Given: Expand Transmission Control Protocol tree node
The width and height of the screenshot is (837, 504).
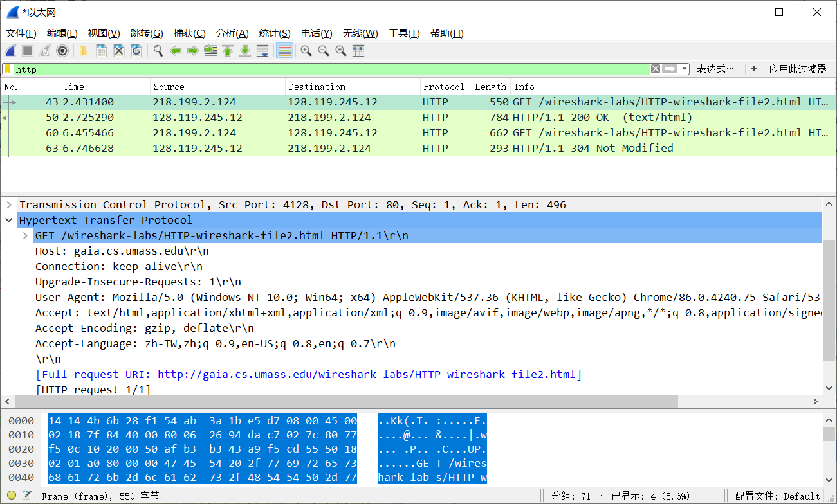Looking at the screenshot, I should [9, 205].
